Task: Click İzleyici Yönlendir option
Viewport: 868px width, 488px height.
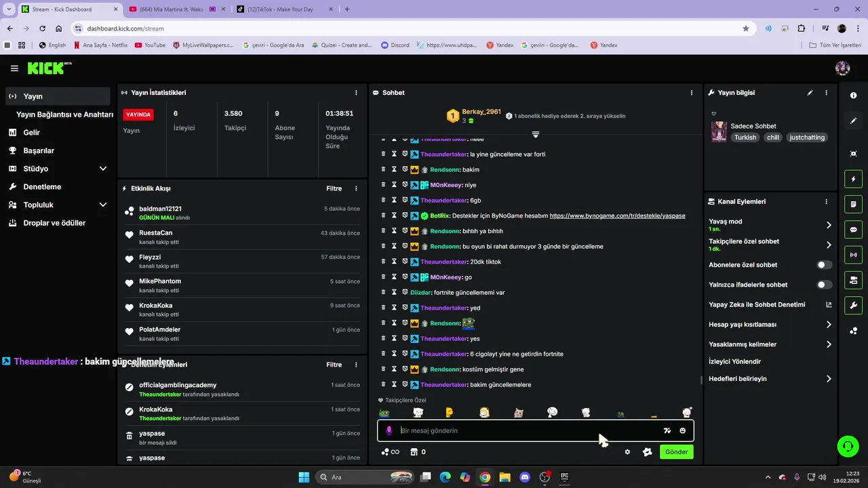Action: pos(734,362)
